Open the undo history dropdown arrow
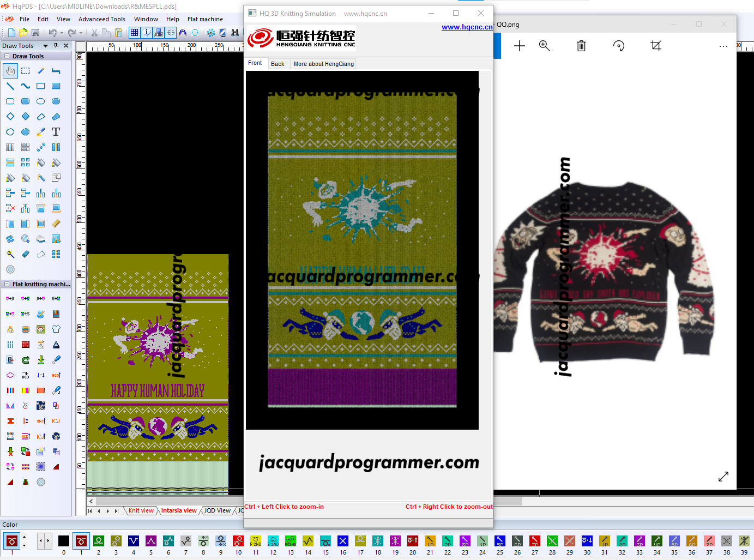Image resolution: width=754 pixels, height=560 pixels. pos(62,33)
